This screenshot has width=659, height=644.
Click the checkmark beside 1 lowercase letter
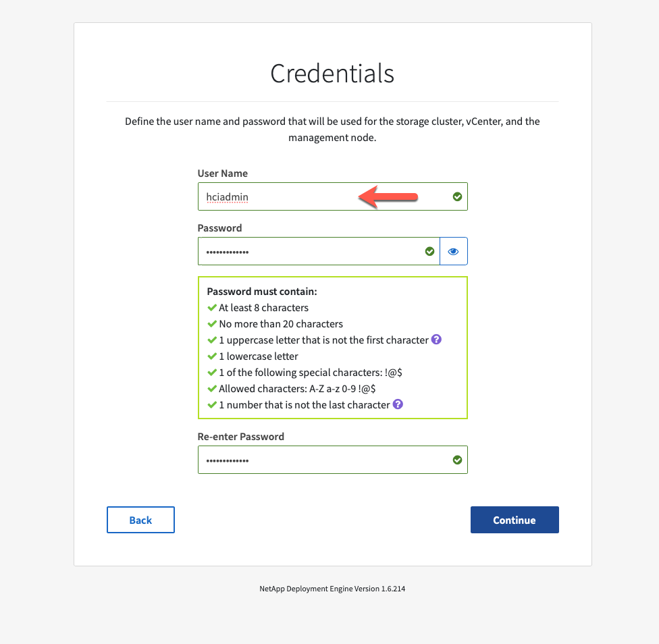pos(212,356)
